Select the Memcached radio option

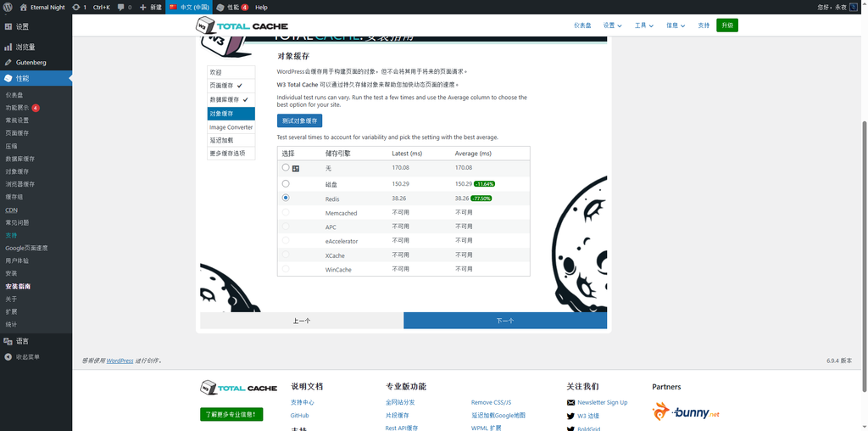286,212
